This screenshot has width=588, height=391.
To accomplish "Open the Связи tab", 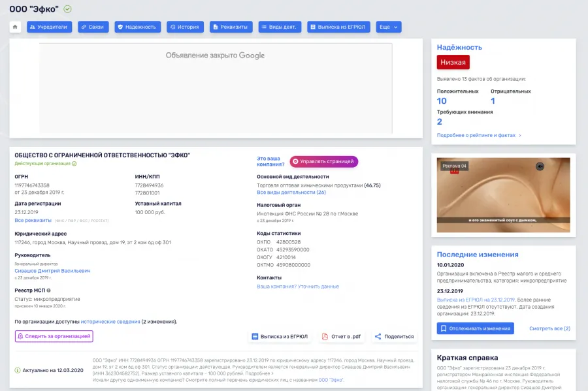I will point(93,27).
